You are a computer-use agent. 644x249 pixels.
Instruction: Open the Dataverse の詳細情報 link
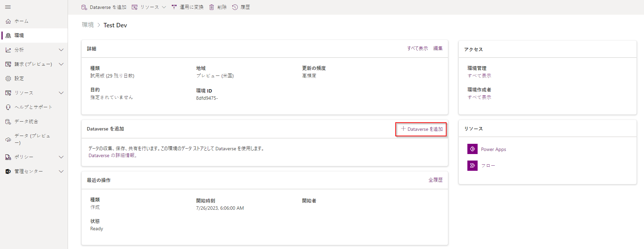pyautogui.click(x=113, y=155)
